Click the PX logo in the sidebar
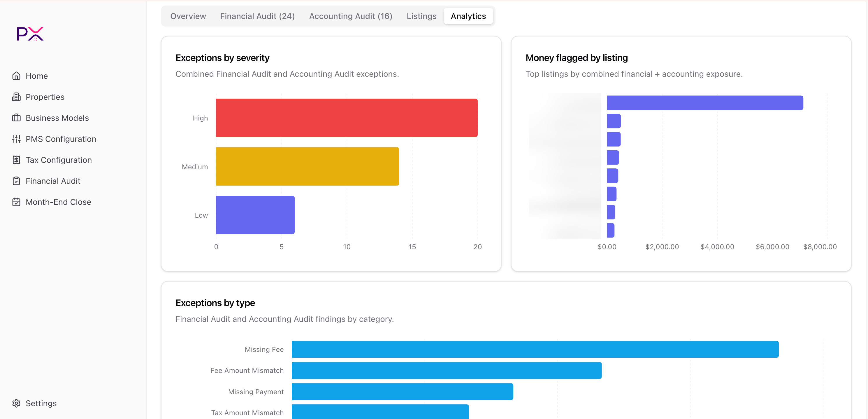Image resolution: width=868 pixels, height=419 pixels. coord(30,34)
